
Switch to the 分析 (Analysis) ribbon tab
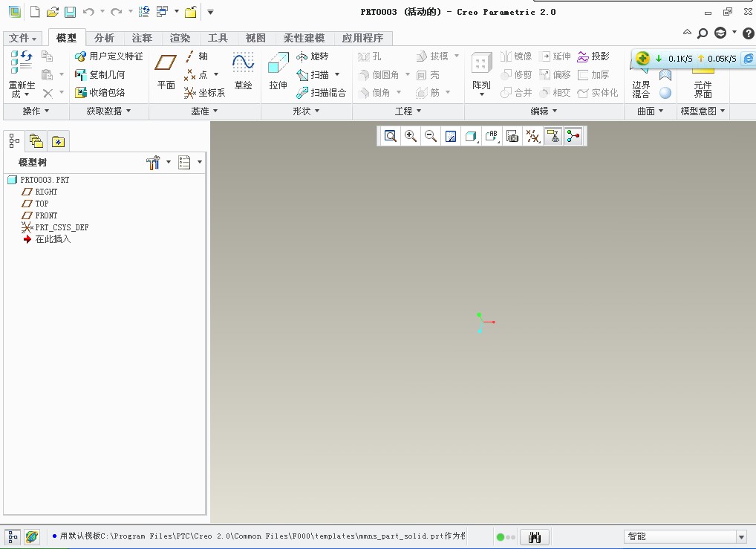tap(104, 38)
